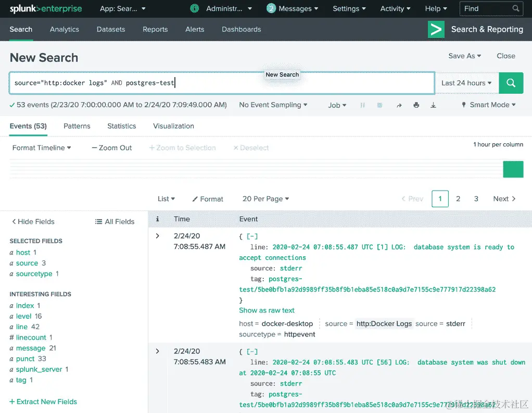Viewport: 532px width, 413px height.
Task: Click the Close button
Action: click(x=506, y=56)
